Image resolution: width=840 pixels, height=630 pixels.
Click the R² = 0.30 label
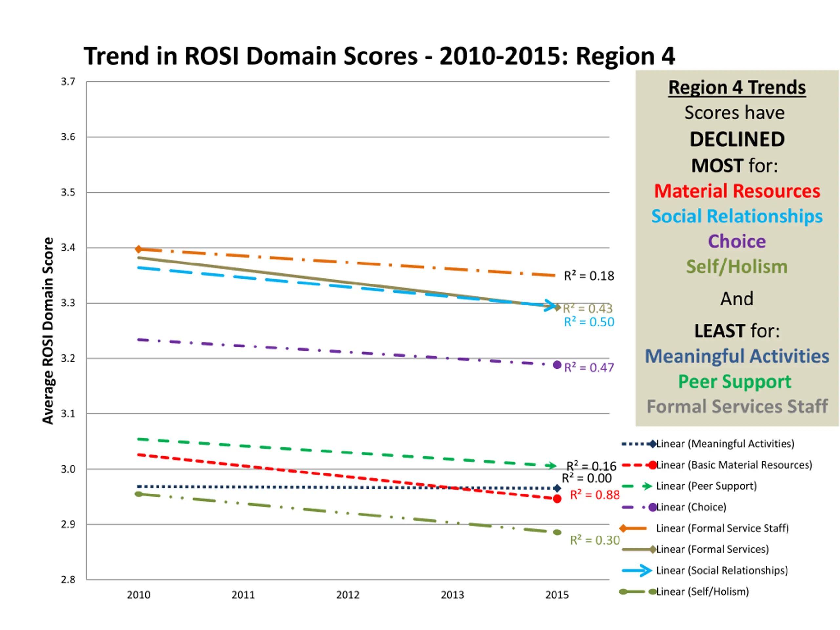point(595,540)
